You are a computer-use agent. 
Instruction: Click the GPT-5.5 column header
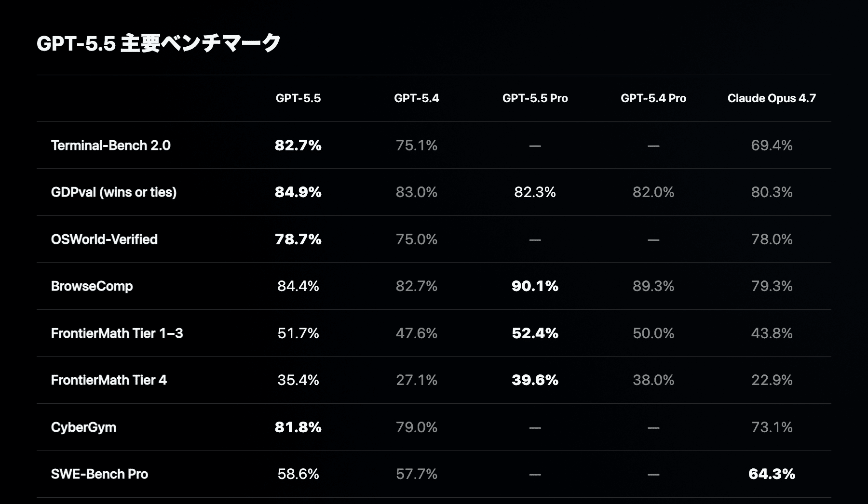pyautogui.click(x=298, y=98)
